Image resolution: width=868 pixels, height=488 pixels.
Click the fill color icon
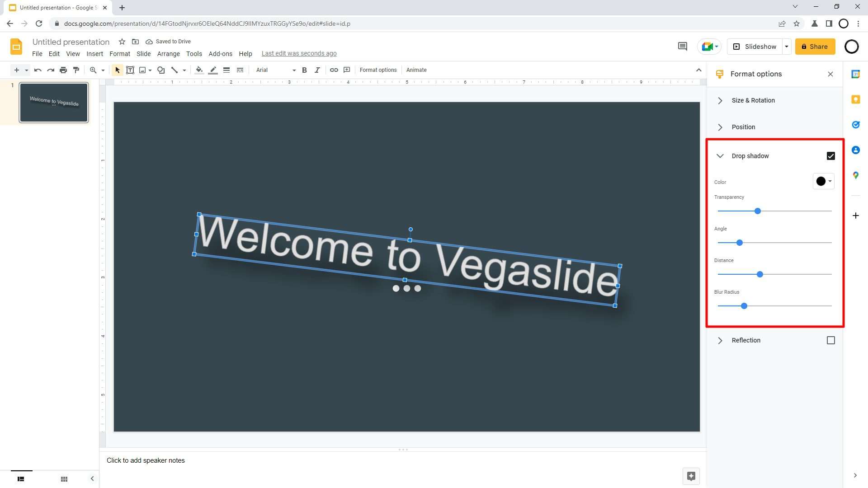[199, 70]
